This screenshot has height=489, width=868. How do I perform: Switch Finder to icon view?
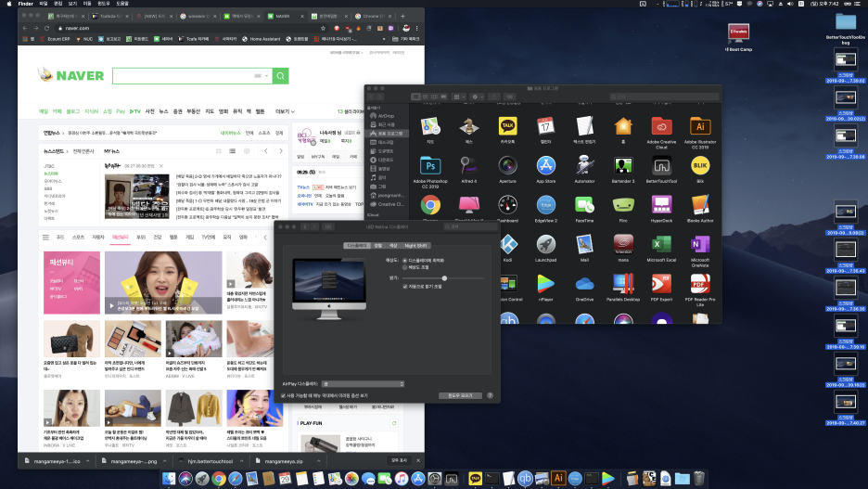(x=415, y=97)
